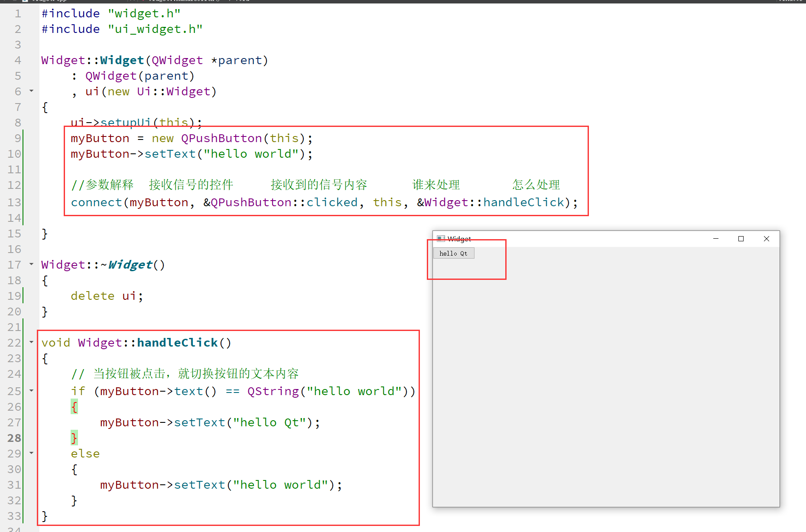
Task: Close the Widget window
Action: [x=767, y=239]
